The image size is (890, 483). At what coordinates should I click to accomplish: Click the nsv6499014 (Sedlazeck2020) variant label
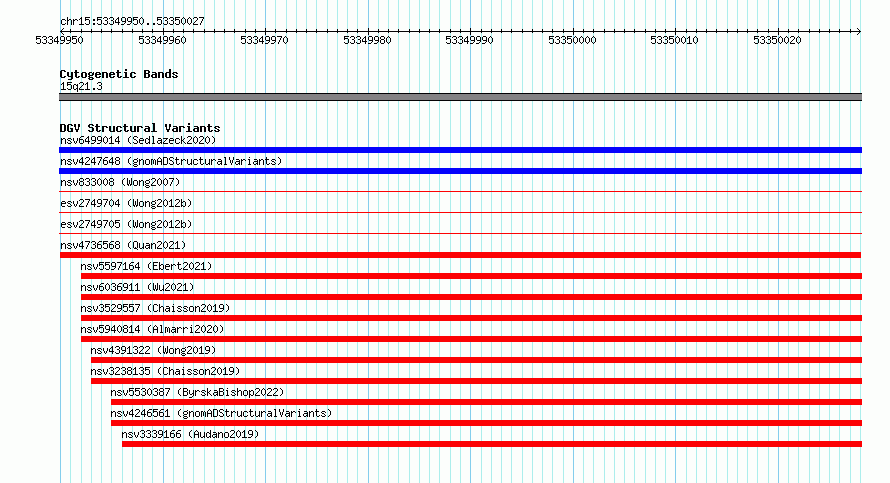point(138,140)
